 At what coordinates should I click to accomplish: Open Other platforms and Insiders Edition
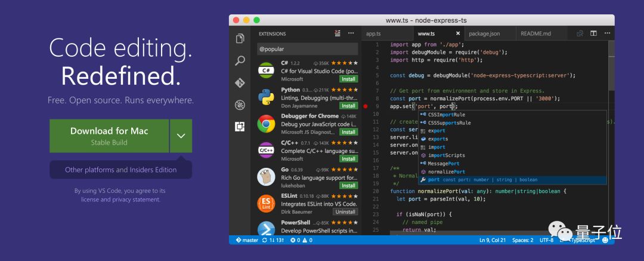pos(120,170)
